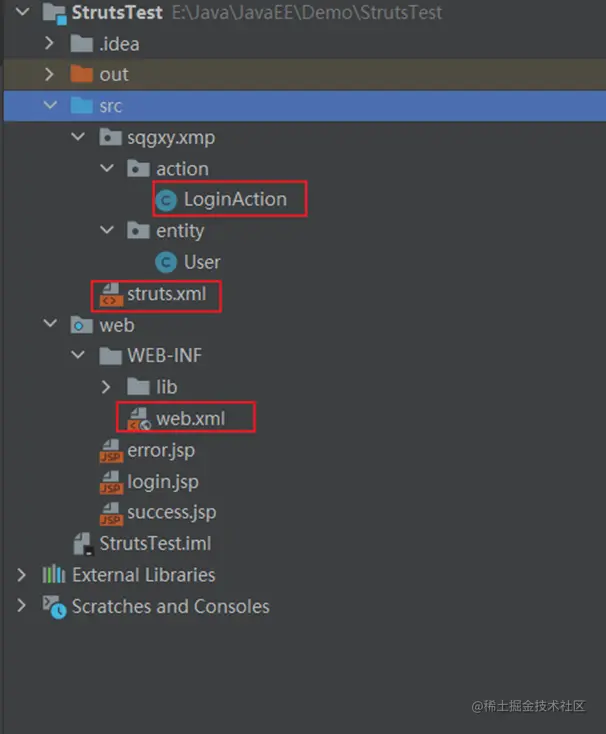Image resolution: width=606 pixels, height=734 pixels.
Task: Click the lib folder icon
Action: tap(139, 387)
